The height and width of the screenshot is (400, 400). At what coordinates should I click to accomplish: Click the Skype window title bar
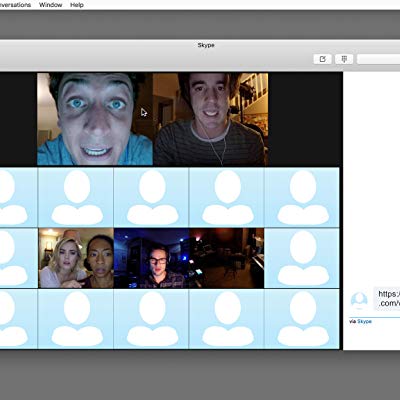pos(200,45)
